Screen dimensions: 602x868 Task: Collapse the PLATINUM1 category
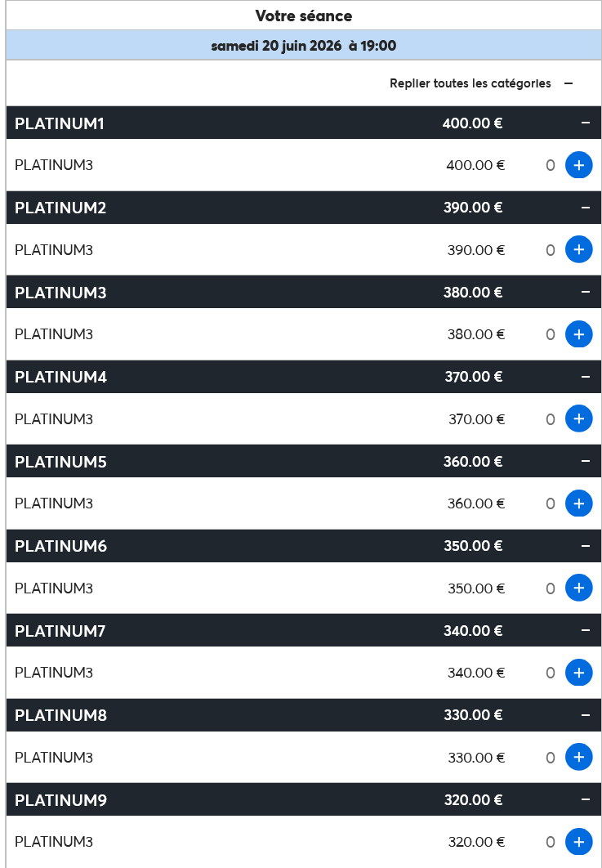coord(585,123)
